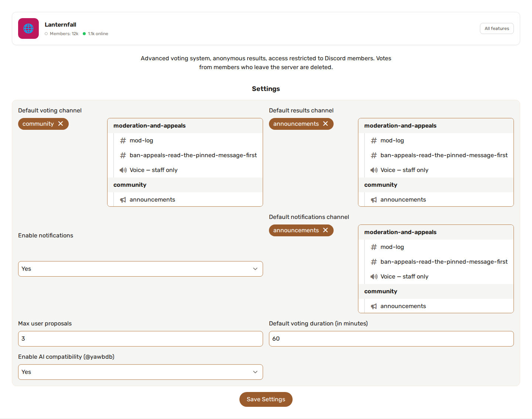The height and width of the screenshot is (419, 532).
Task: Click the Lanternfall server name
Action: coord(61,25)
